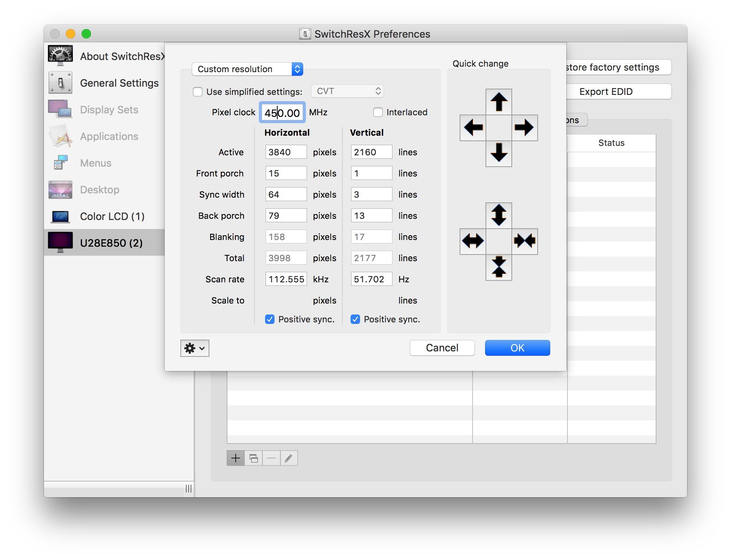Screen dimensions: 731x560
Task: Click vertical Scan rate Hz field
Action: 372,279
